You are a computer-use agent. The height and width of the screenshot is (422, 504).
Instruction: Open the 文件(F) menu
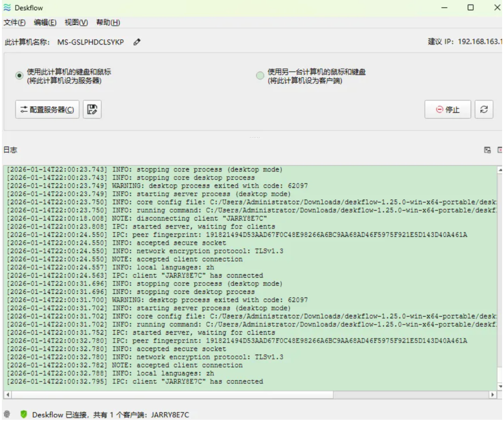(14, 23)
